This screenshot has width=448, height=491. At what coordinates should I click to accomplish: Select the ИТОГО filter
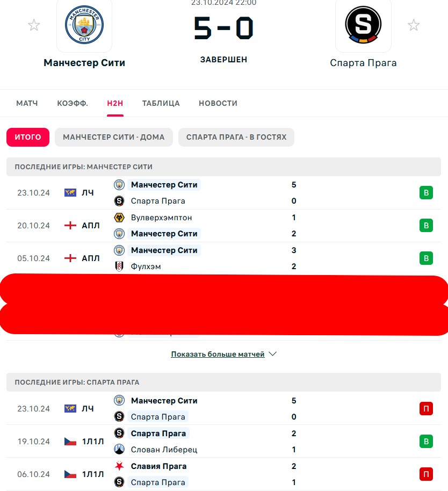pos(28,137)
